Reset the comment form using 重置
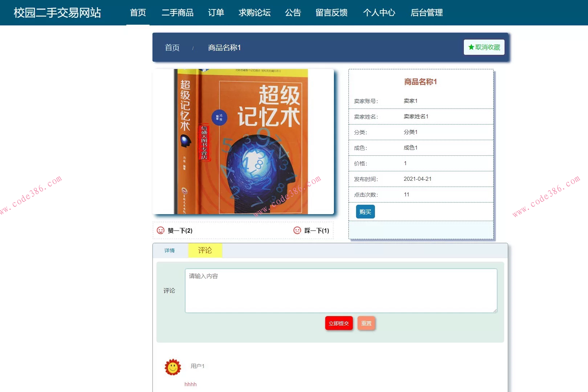Screen dimensions: 588x392 coord(366,323)
